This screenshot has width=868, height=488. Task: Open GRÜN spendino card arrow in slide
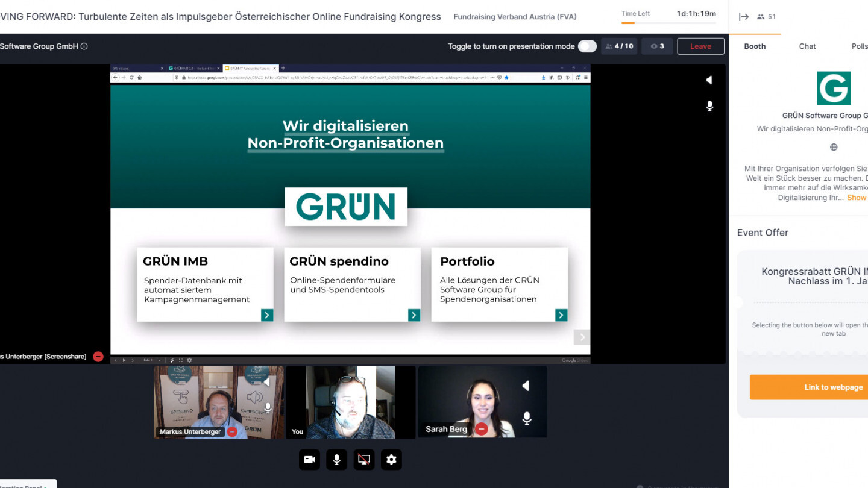[414, 315]
